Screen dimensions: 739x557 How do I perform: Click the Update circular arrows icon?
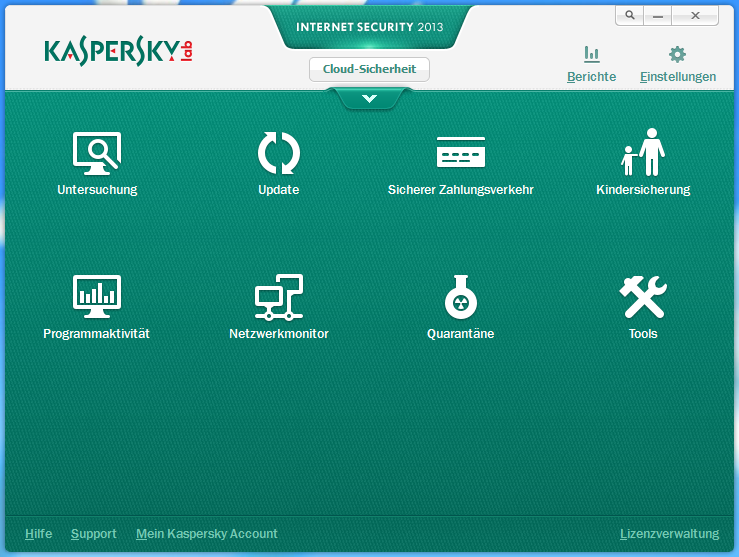coord(279,153)
